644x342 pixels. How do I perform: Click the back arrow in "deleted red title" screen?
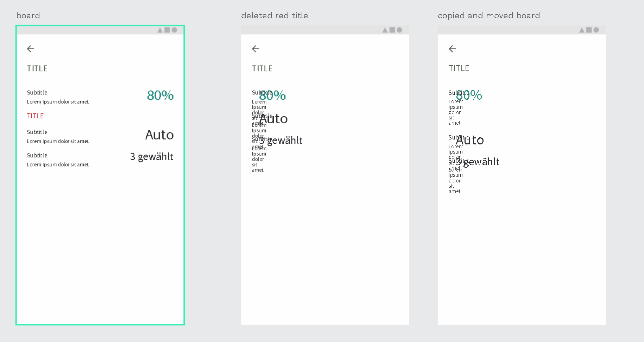(x=255, y=49)
